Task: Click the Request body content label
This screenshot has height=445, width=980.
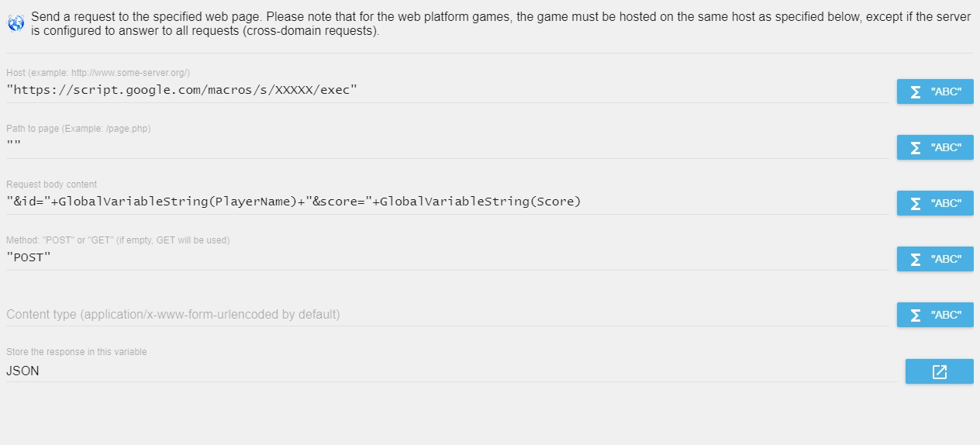Action: coord(52,185)
